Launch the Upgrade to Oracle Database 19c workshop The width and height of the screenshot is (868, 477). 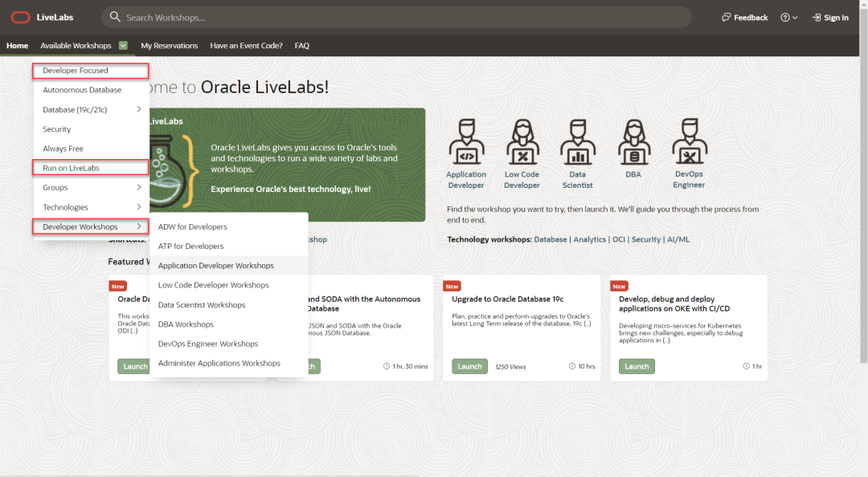469,366
